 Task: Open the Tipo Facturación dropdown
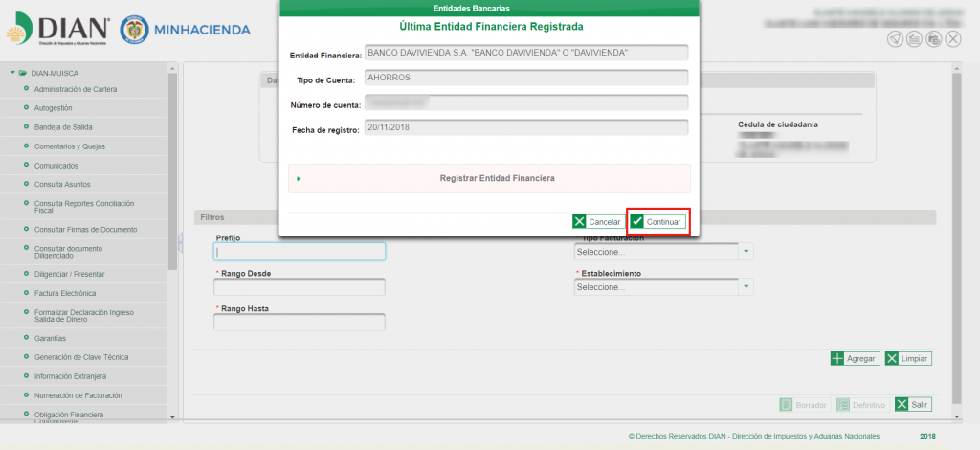[x=663, y=252]
